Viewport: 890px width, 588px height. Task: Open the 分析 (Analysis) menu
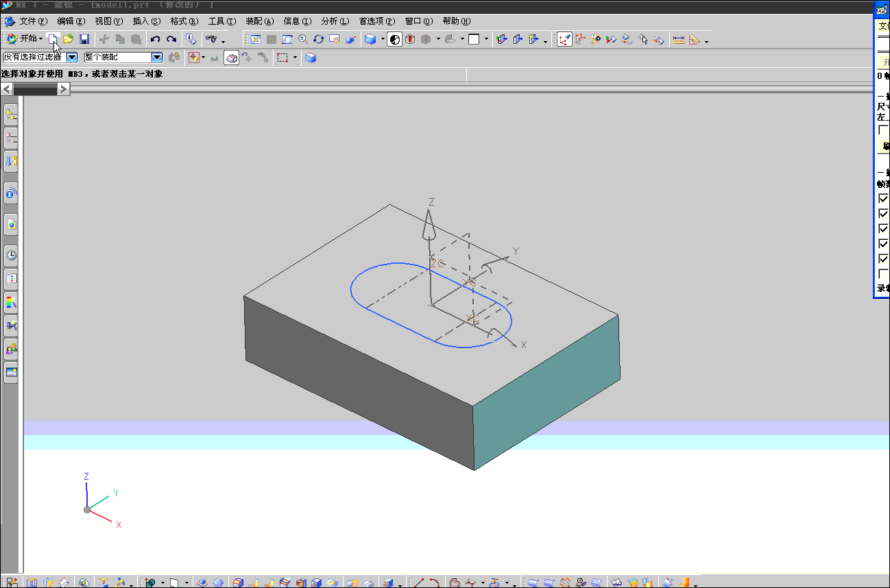tap(335, 21)
